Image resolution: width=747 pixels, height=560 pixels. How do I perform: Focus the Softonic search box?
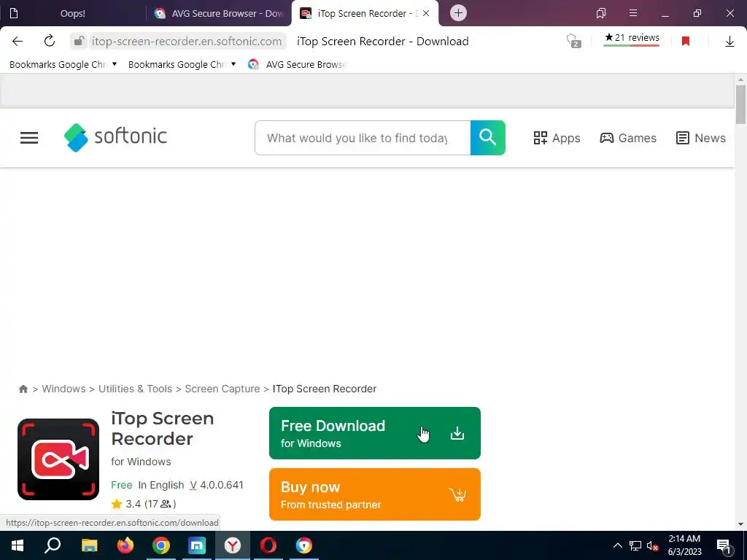click(x=363, y=138)
